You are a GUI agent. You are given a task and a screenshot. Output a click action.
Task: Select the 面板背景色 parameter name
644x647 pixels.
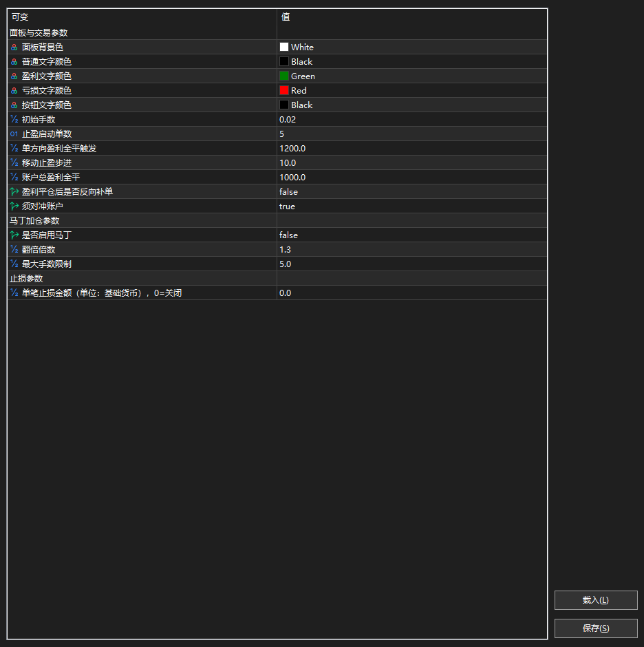(43, 47)
